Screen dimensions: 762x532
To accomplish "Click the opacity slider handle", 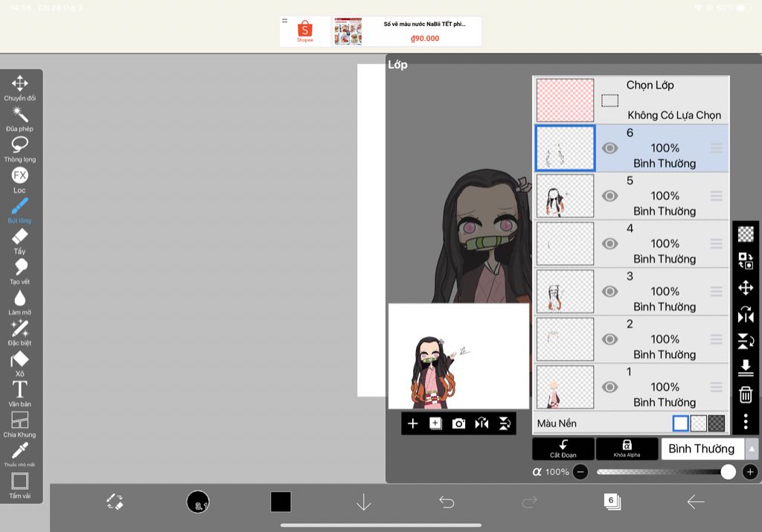I will tap(728, 472).
